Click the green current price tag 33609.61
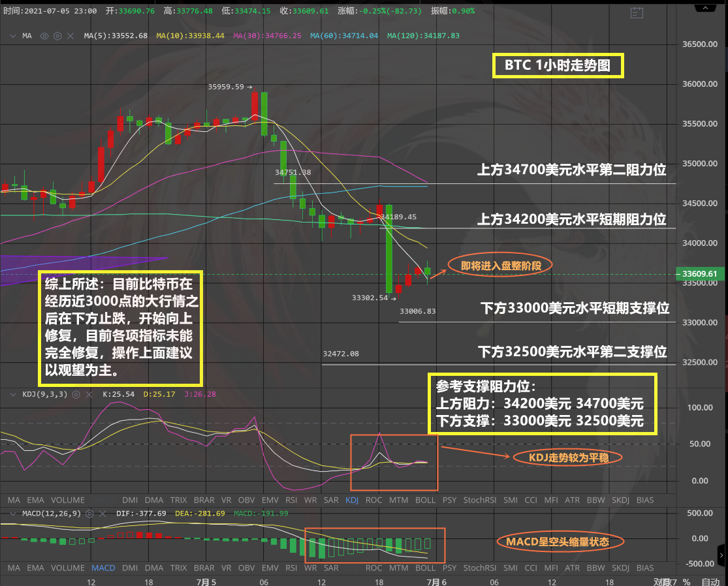728x586 pixels. point(699,273)
